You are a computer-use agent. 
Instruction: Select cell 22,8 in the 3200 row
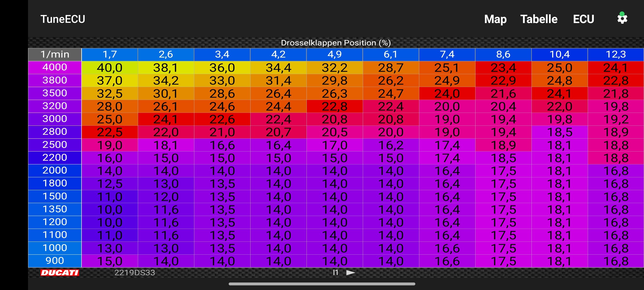click(335, 106)
